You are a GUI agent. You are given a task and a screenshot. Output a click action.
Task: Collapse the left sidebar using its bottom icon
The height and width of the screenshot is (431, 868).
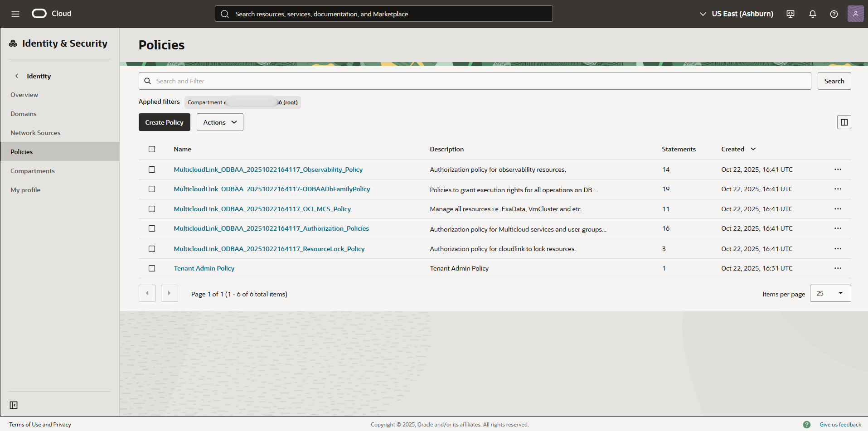point(13,405)
